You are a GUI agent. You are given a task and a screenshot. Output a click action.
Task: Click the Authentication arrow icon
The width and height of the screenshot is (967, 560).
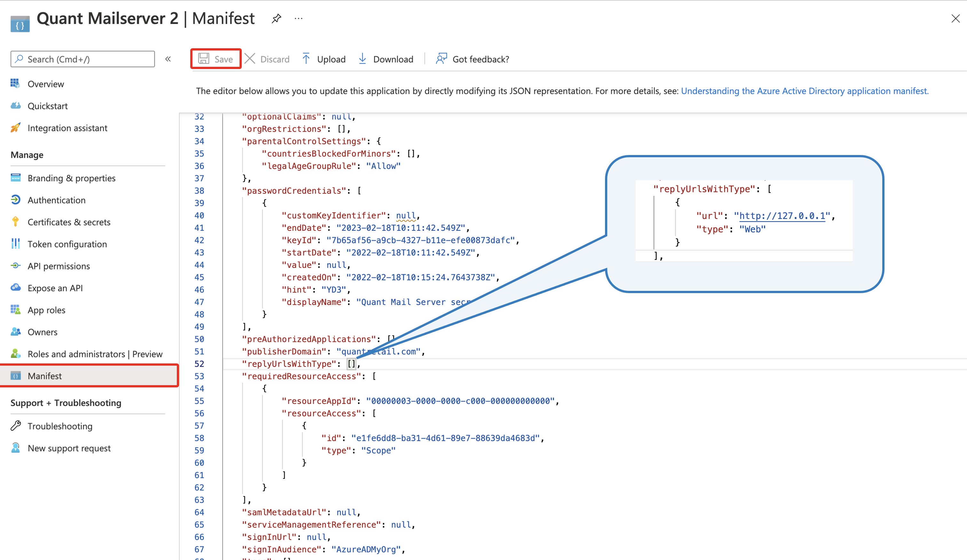click(15, 200)
